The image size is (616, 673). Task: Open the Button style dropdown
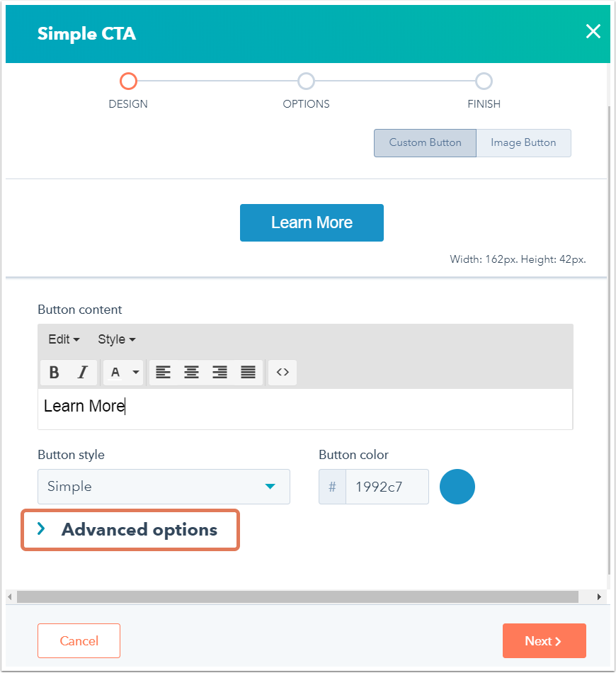164,487
